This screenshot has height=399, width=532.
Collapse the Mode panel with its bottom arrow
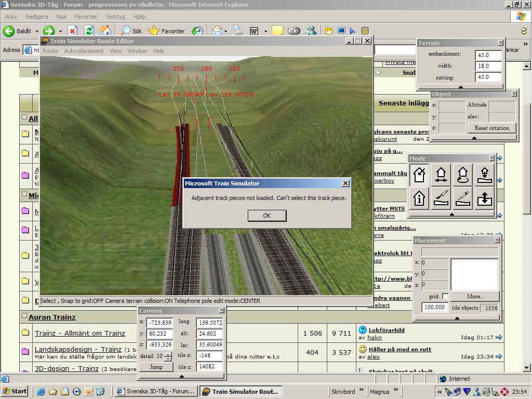point(451,215)
